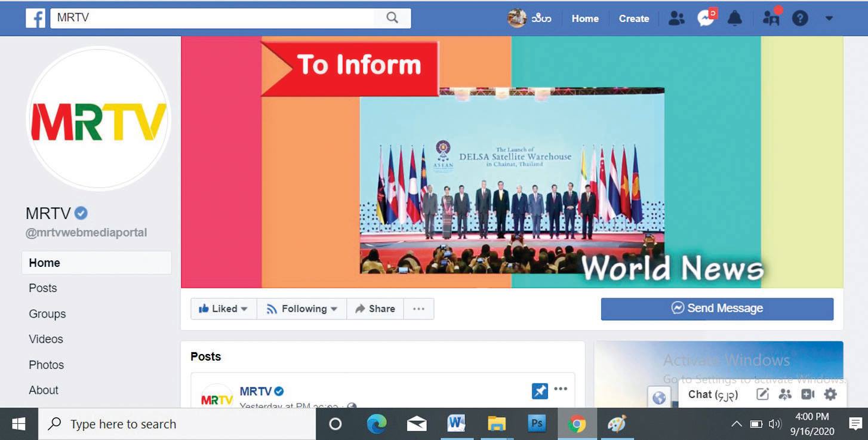Share the MRTV page

click(x=375, y=309)
